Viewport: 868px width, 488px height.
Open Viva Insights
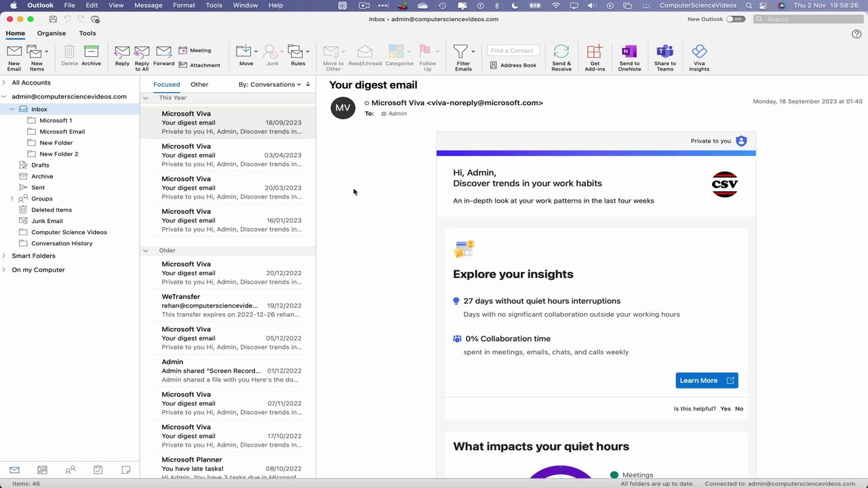699,58
